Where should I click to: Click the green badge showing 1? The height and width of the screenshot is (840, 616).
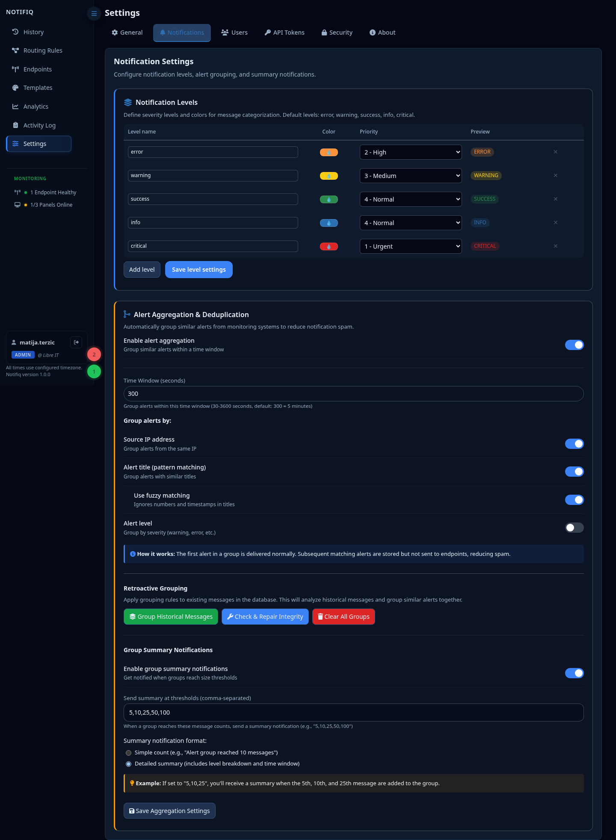(x=94, y=371)
